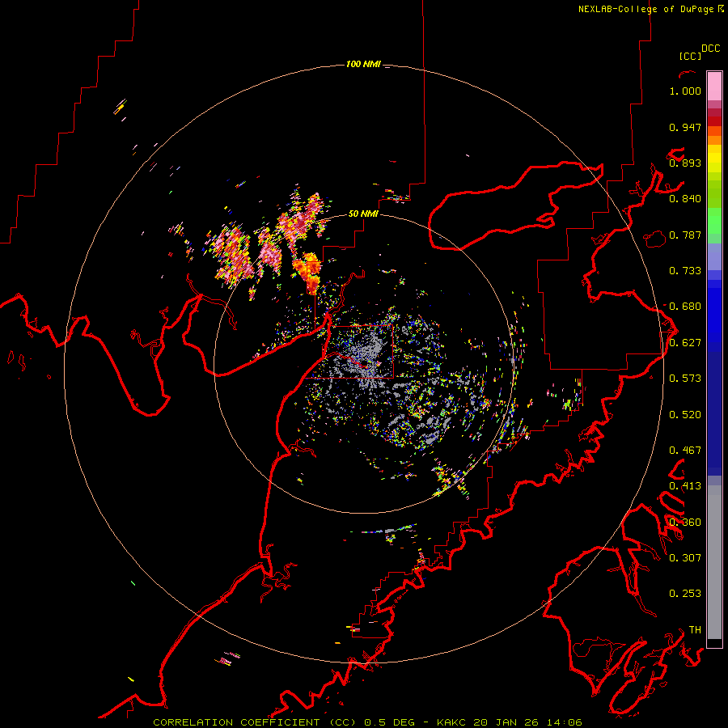
Task: Click the 1.000 scale value
Action: point(685,91)
